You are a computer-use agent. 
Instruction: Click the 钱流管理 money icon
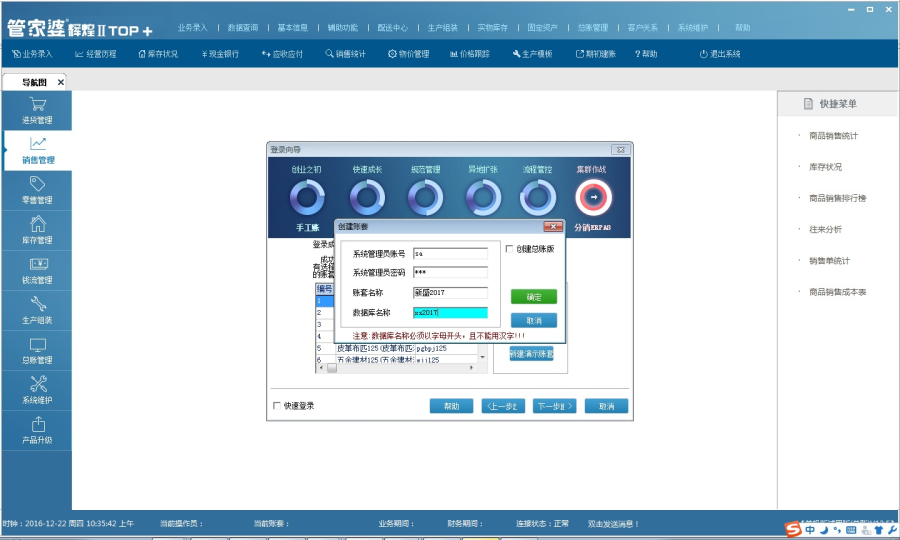37,265
